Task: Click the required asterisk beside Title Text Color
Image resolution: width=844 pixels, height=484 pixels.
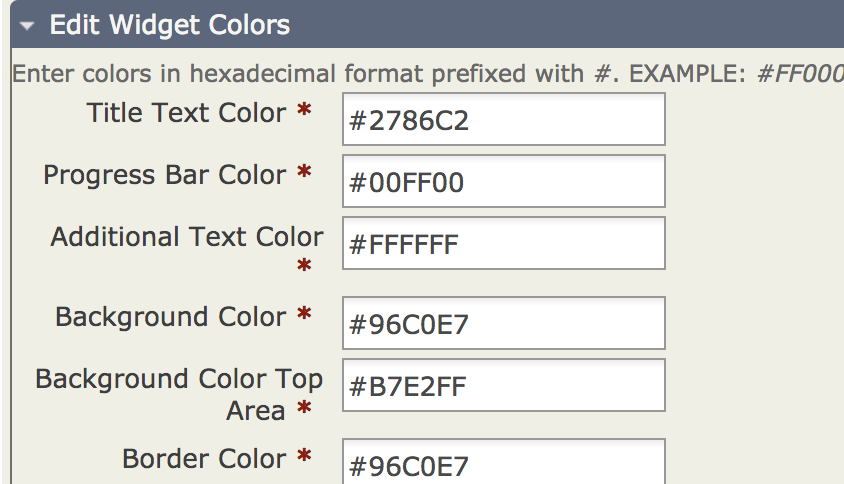Action: pyautogui.click(x=304, y=114)
